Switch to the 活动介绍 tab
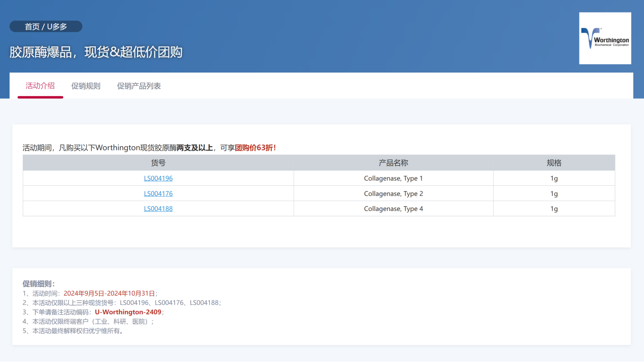The width and height of the screenshot is (644, 362). 40,86
